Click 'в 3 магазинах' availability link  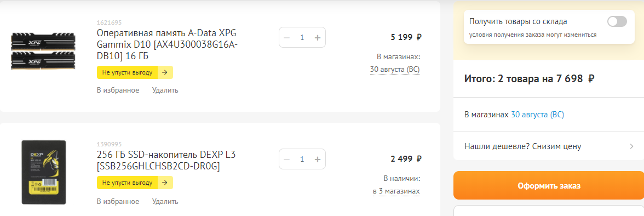click(x=396, y=192)
